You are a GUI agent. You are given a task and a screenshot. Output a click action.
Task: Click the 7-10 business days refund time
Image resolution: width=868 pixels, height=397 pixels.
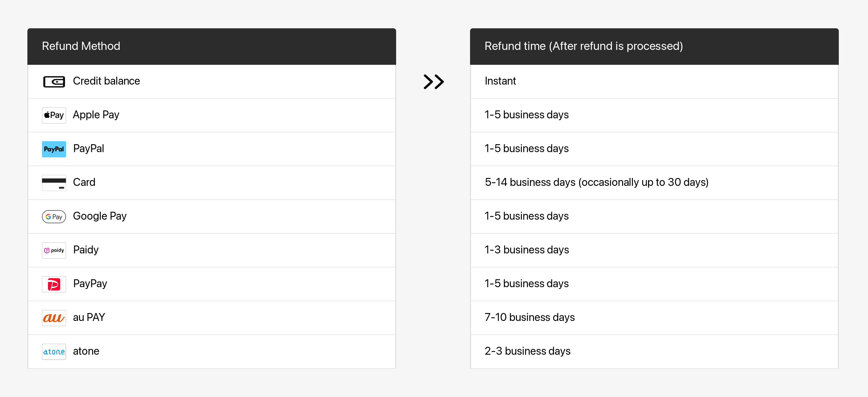click(x=529, y=318)
